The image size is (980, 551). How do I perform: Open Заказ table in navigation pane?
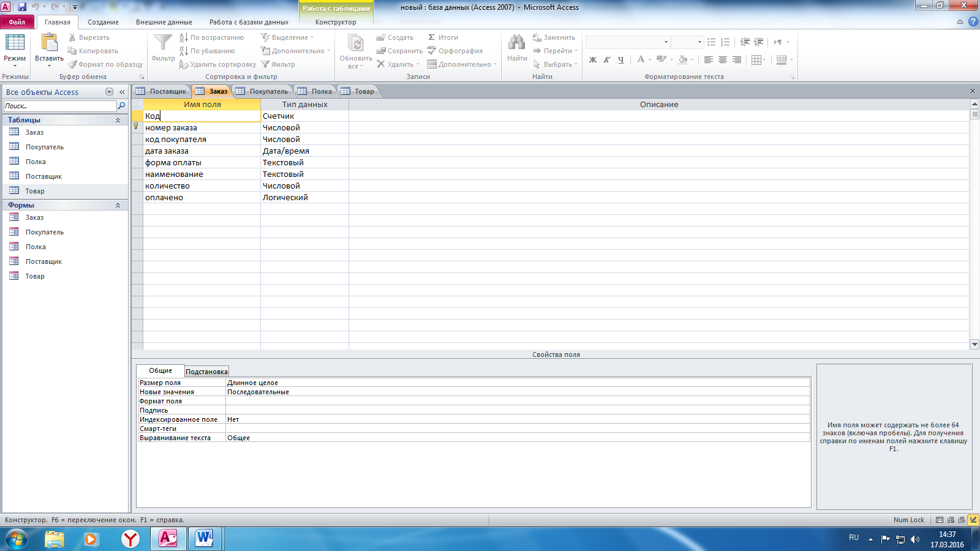(x=34, y=132)
